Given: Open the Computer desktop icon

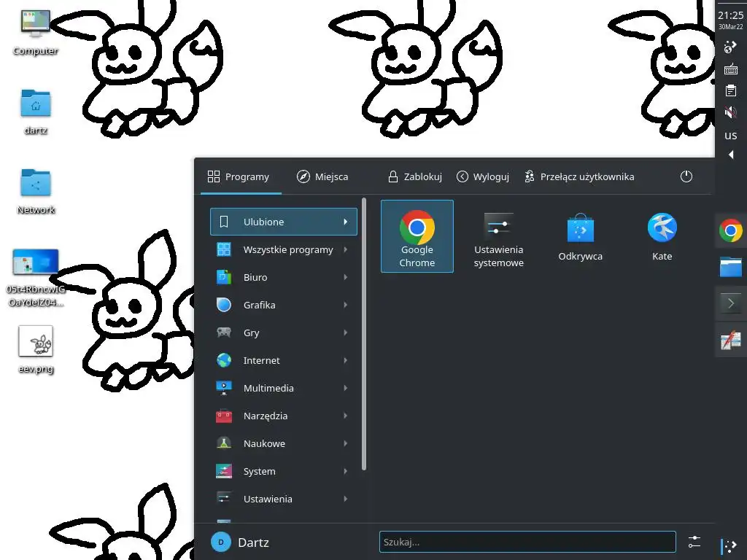Looking at the screenshot, I should tap(35, 32).
